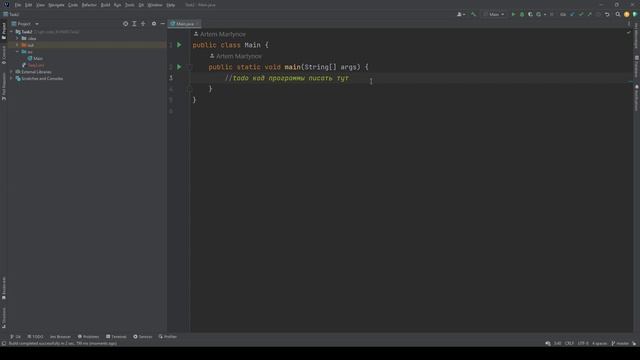Commit changes with the green checkmark icon
This screenshot has height=360, width=640.
[x=581, y=14]
